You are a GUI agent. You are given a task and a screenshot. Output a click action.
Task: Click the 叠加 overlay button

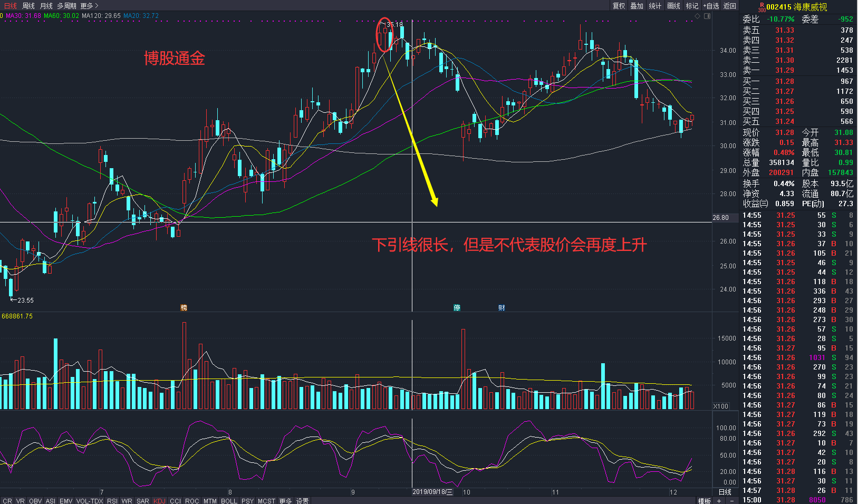tap(637, 6)
